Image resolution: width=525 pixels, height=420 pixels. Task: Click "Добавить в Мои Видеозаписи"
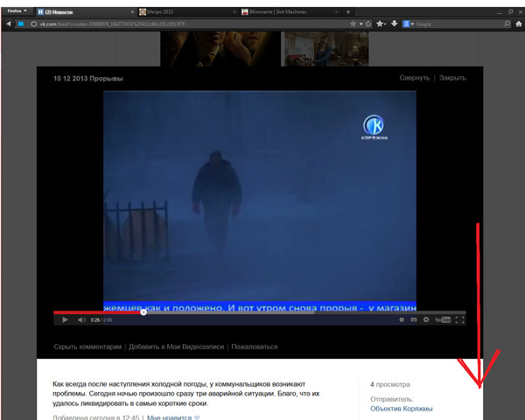[176, 346]
